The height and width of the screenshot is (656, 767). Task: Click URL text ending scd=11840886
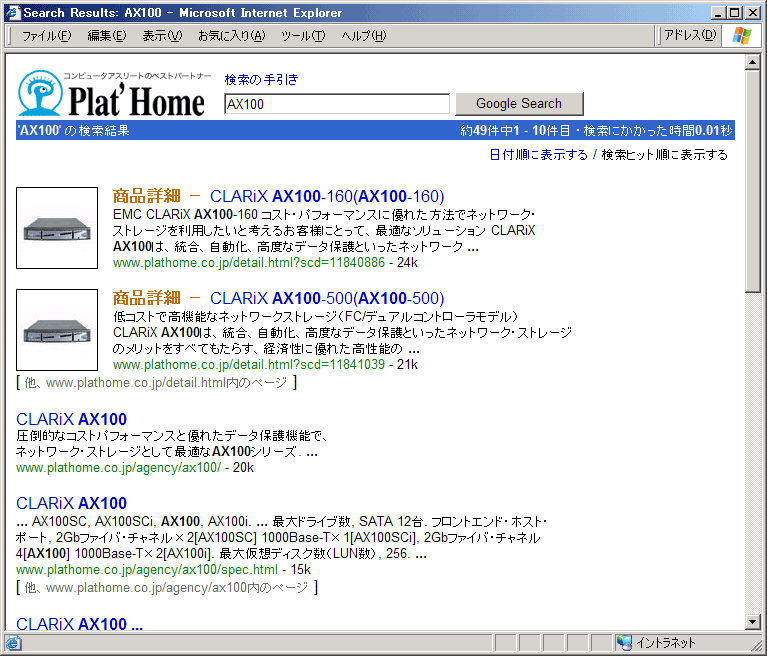coord(248,263)
